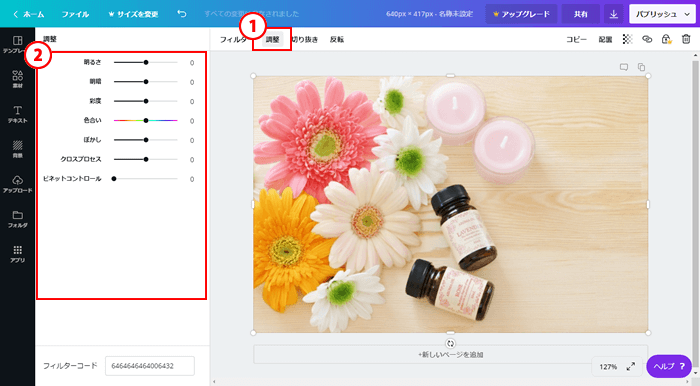The height and width of the screenshot is (386, 700).
Task: Open the Background (背景) sidebar panel
Action: (17, 149)
